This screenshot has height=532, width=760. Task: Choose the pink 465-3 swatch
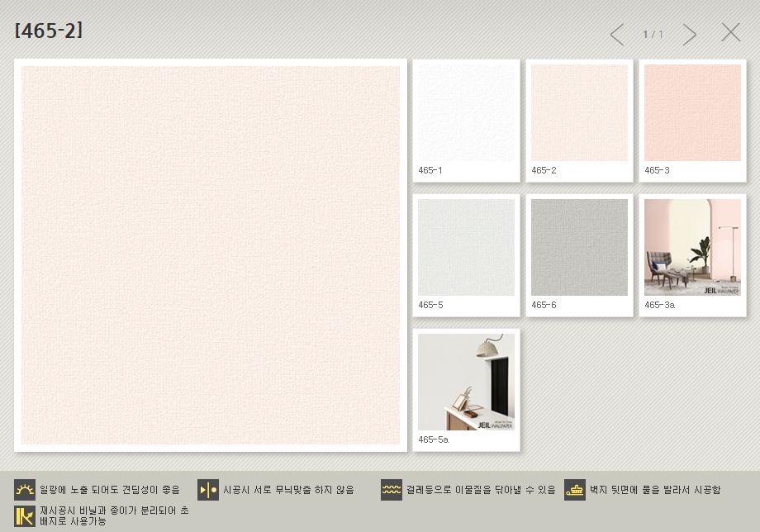(692, 112)
